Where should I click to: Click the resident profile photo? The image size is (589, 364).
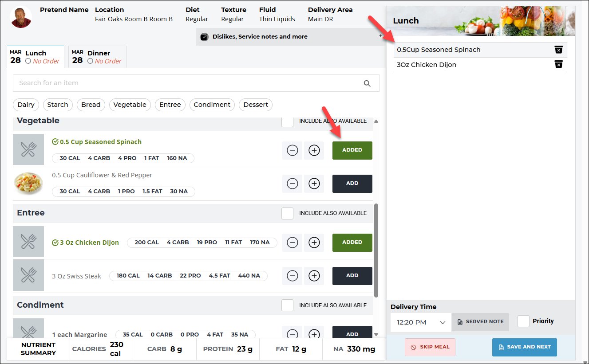coord(21,17)
